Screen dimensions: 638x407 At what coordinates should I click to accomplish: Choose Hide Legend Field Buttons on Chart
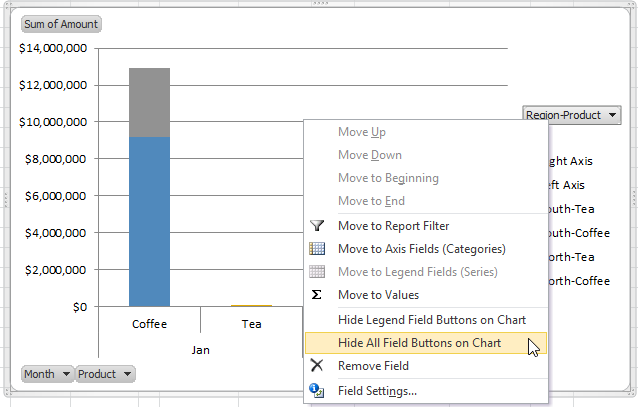click(x=431, y=320)
